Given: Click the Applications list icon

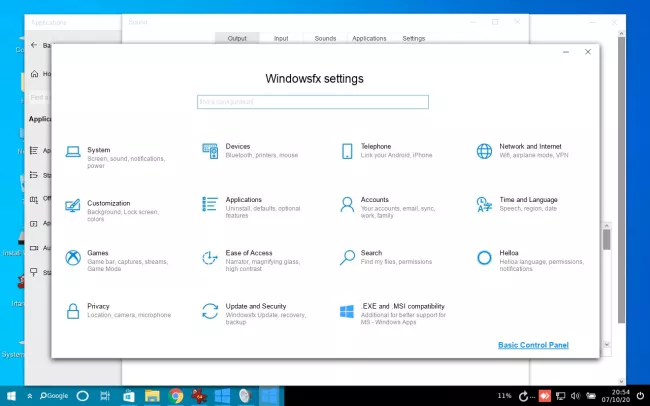Looking at the screenshot, I should 210,204.
